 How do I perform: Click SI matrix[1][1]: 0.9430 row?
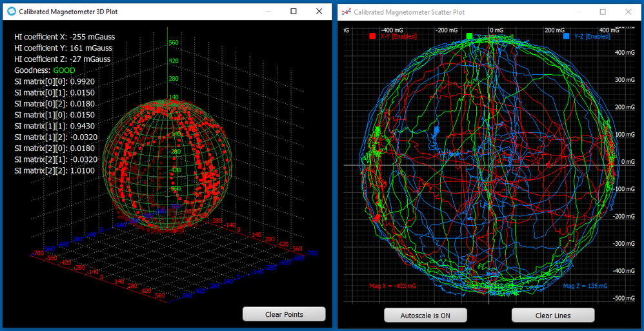[55, 126]
